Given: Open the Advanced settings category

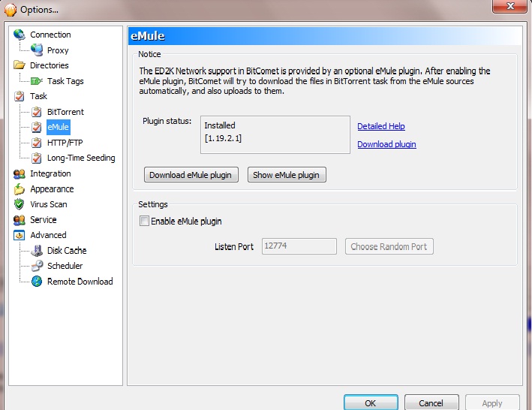Looking at the screenshot, I should [48, 235].
